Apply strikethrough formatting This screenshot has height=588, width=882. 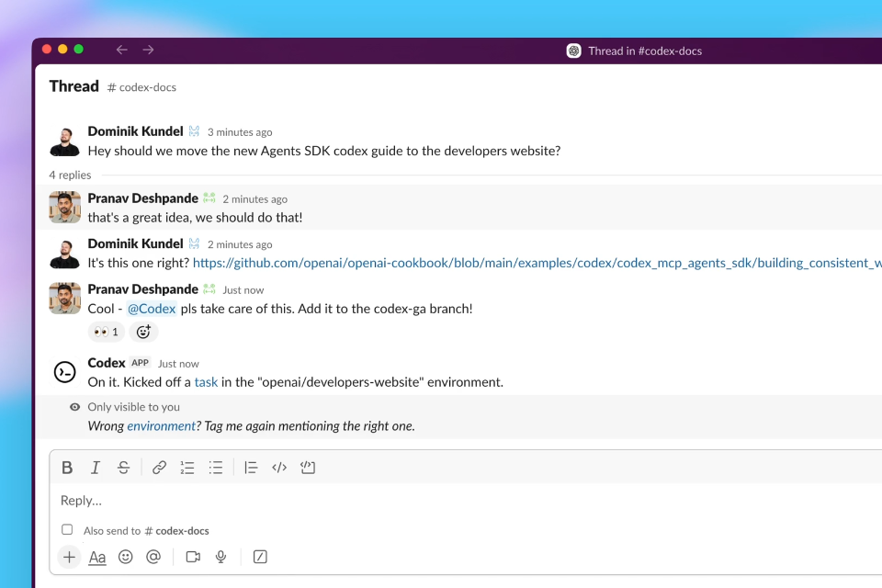tap(123, 468)
